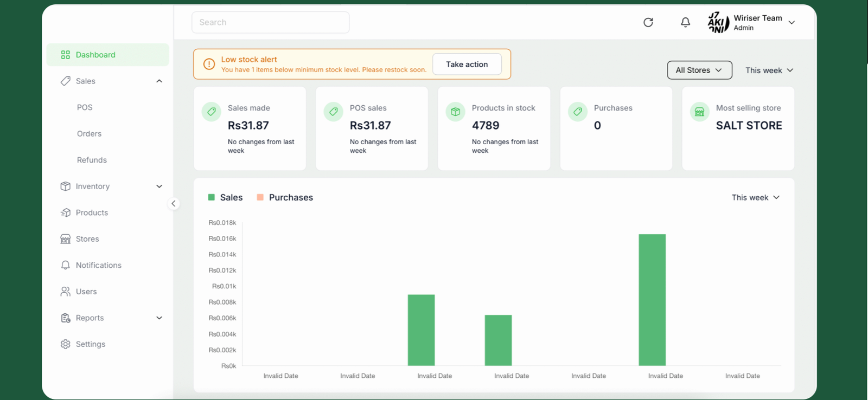Click the Wiriser Team profile avatar

tap(718, 22)
